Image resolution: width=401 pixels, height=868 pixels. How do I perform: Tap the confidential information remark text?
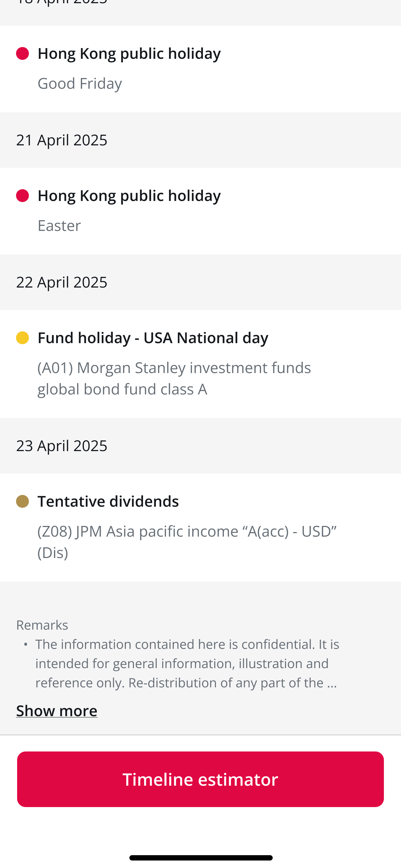click(x=187, y=663)
